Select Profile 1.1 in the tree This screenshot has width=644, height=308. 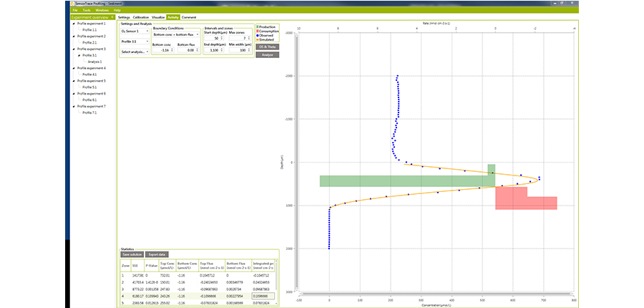tap(89, 30)
